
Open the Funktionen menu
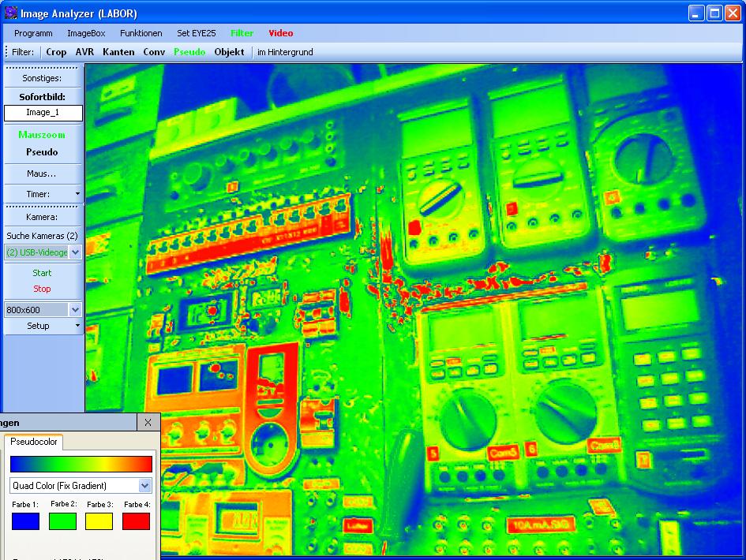point(141,33)
